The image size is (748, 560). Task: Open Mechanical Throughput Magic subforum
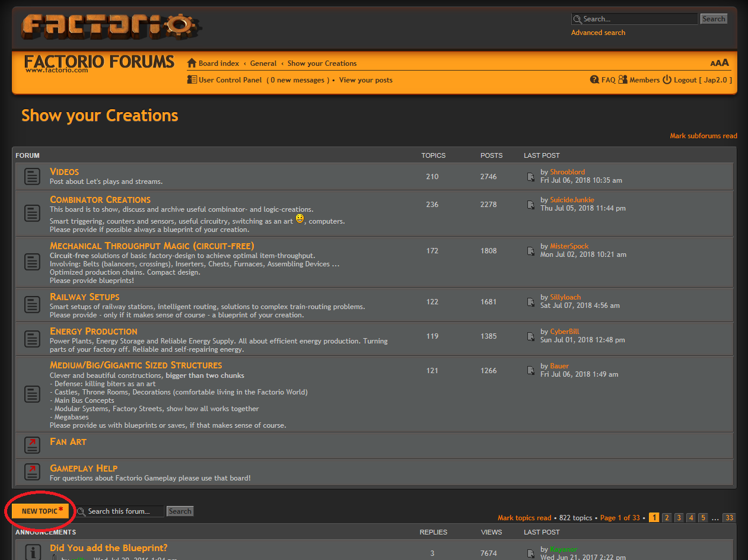point(152,246)
